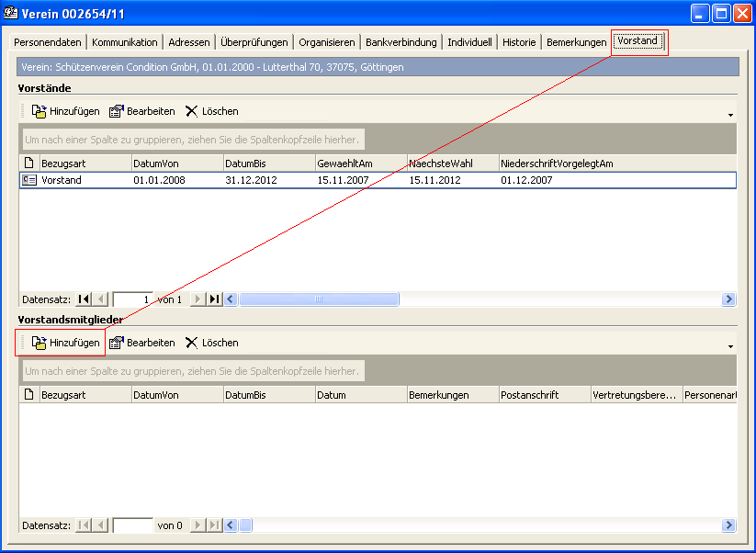Click Bearbeiten under Vorstandsmitglieder
Screen dimensions: 756x553
click(x=141, y=343)
